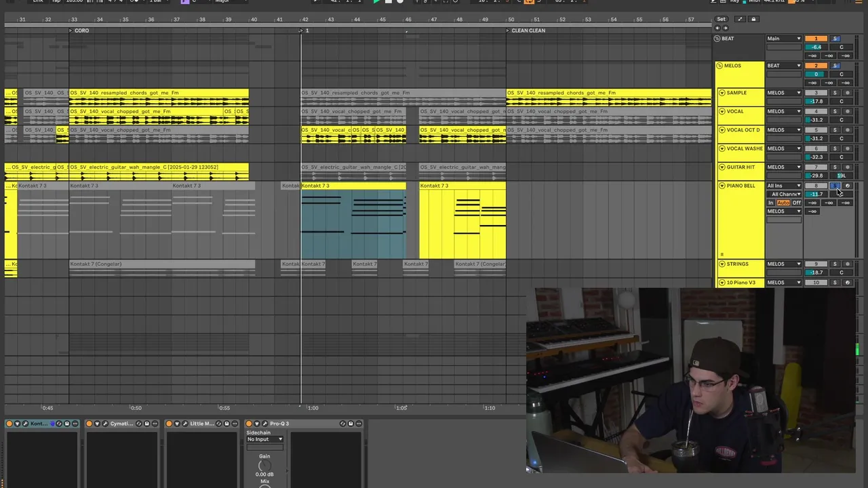Screen dimensions: 868x488
Task: Open the Cymatics device options menu icon
Action: 155,424
